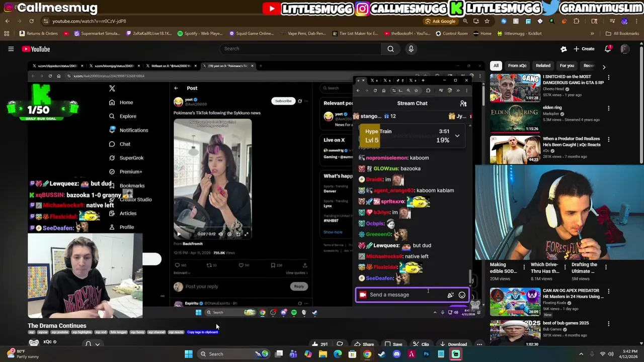The width and height of the screenshot is (644, 362).
Task: Bookmark this page with the star icon
Action: click(x=487, y=21)
